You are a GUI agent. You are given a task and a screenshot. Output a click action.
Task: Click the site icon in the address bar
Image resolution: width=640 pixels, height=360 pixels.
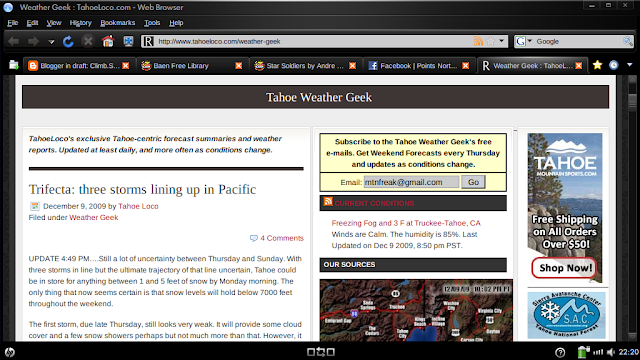click(x=149, y=41)
